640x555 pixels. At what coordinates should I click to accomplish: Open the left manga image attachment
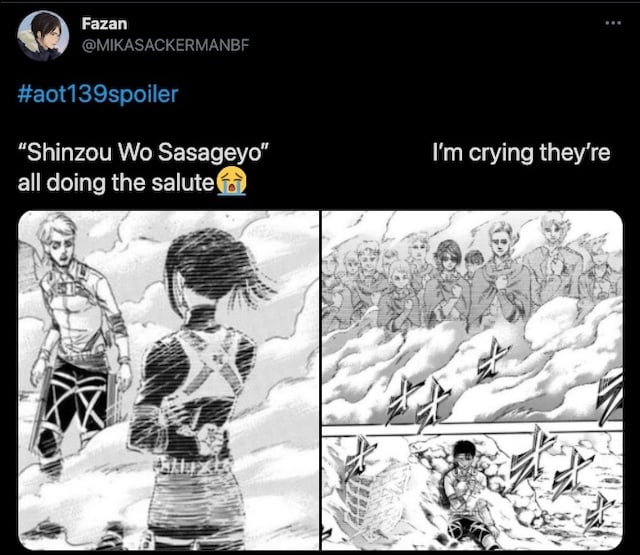(169, 380)
